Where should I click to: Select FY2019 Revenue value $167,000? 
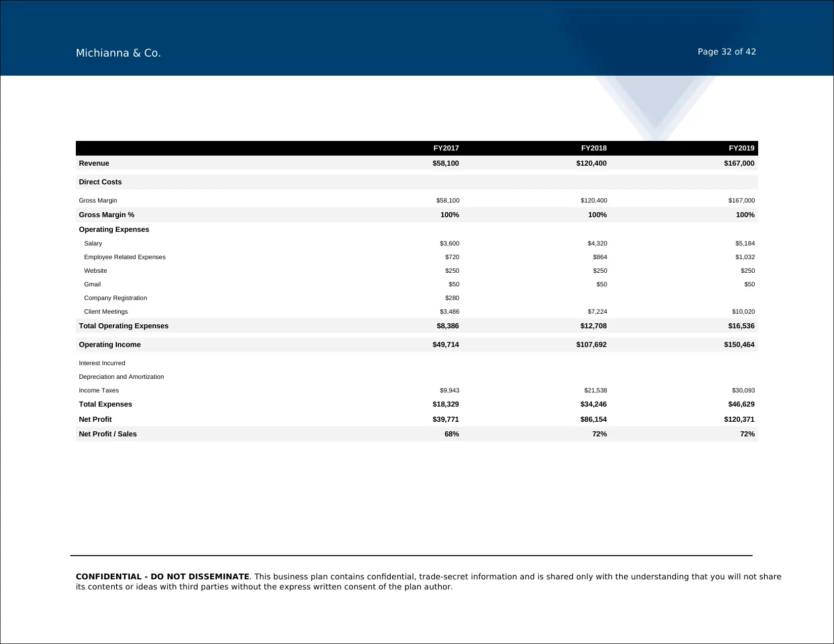tap(739, 163)
